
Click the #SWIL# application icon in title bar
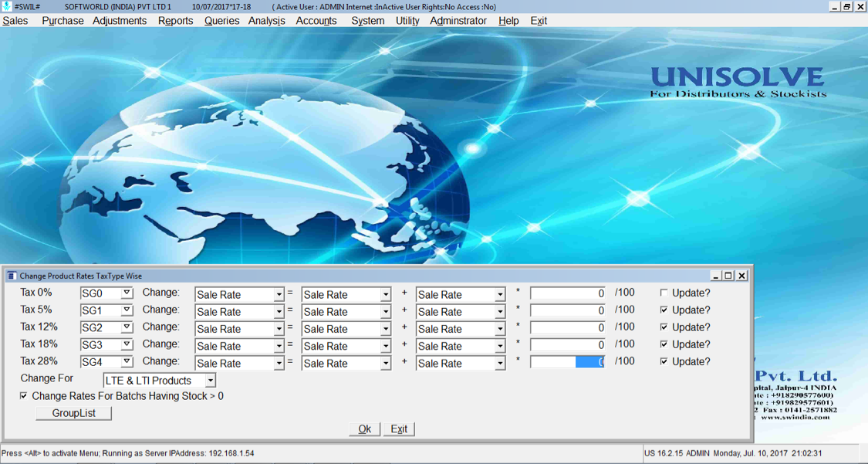pos(7,7)
